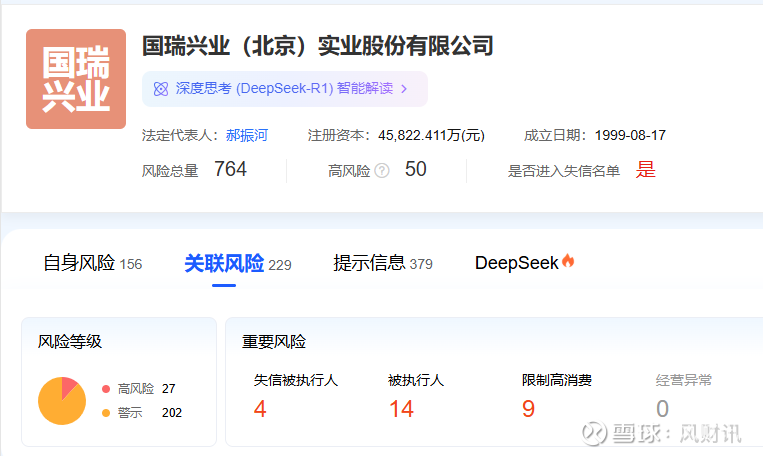763x456 pixels.
Task: Click the orange 警示 legend dot
Action: [106, 413]
